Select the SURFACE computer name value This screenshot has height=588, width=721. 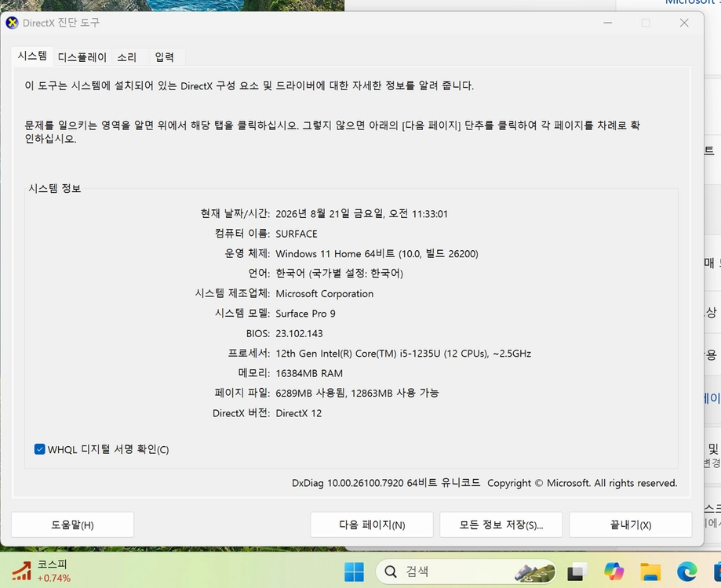(x=297, y=234)
